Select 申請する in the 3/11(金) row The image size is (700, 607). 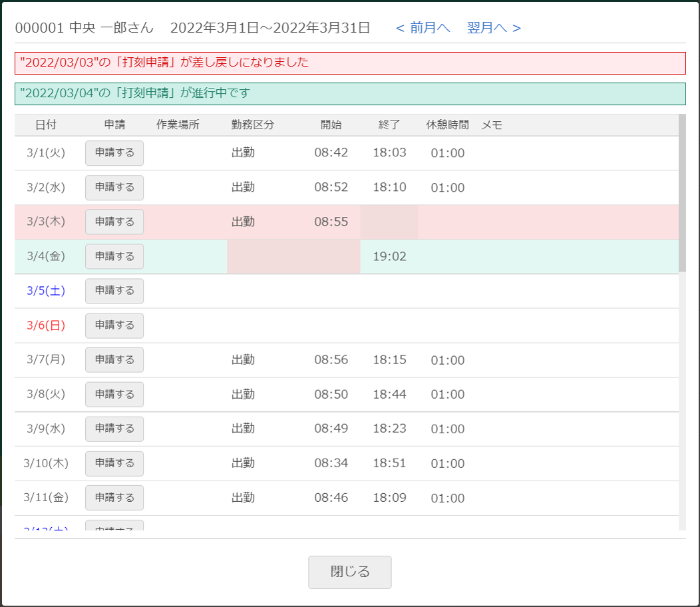[x=114, y=498]
